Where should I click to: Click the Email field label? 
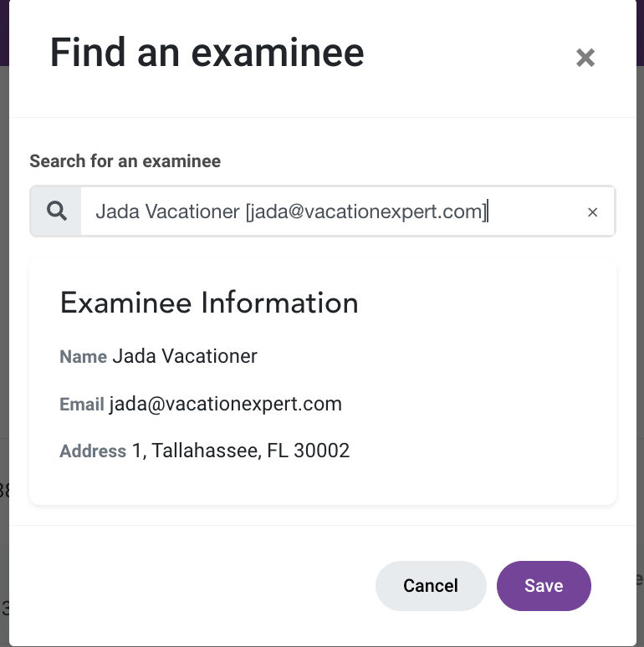coord(82,404)
